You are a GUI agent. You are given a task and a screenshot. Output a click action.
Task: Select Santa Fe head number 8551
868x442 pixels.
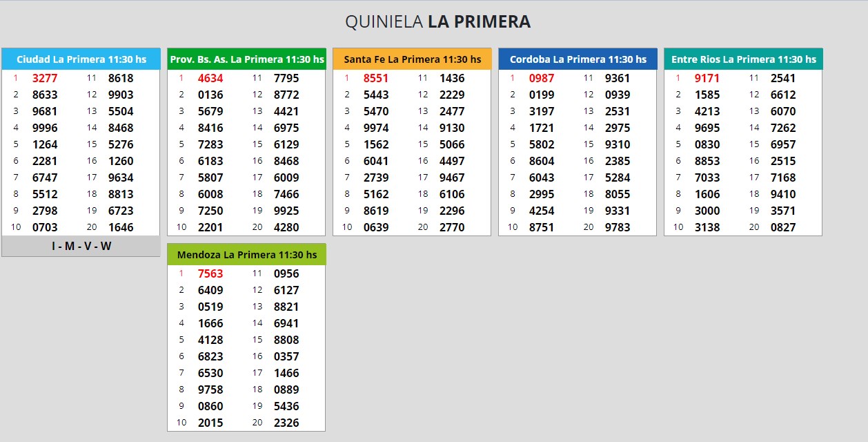tap(376, 78)
